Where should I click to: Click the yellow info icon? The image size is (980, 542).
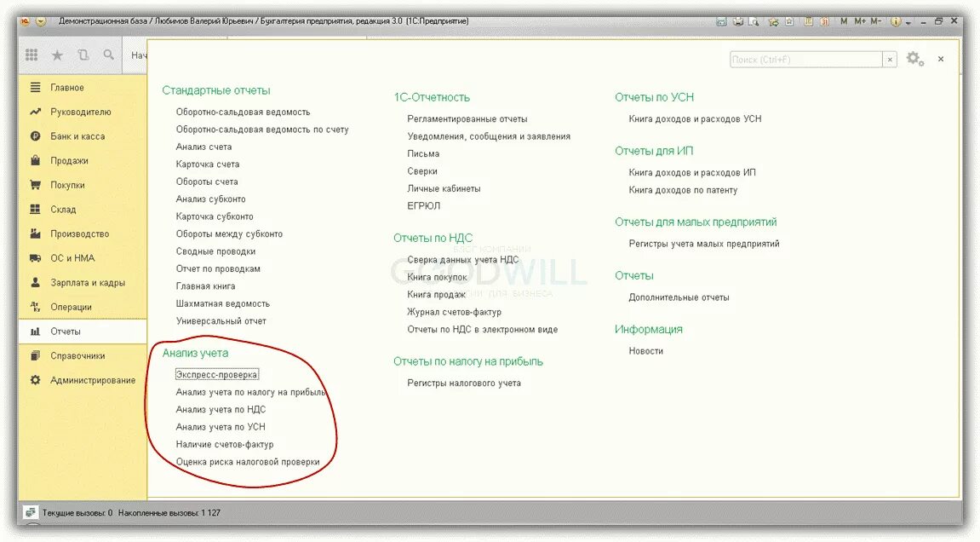(x=896, y=21)
